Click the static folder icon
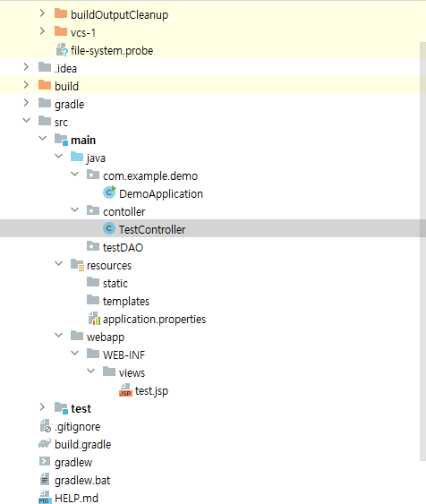This screenshot has height=504, width=426. point(93,283)
